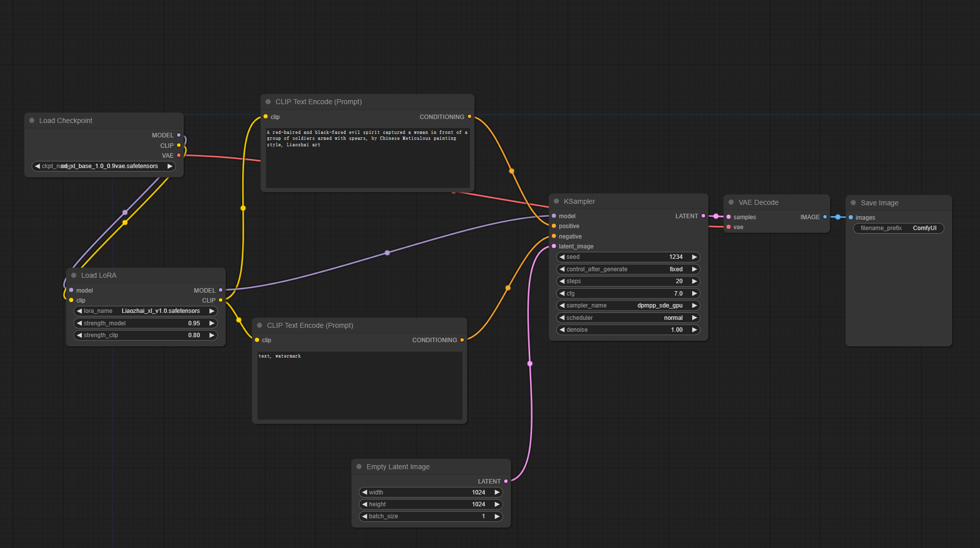This screenshot has height=548, width=980.
Task: Click the LATENT output socket of Empty Latent Image
Action: pos(506,481)
